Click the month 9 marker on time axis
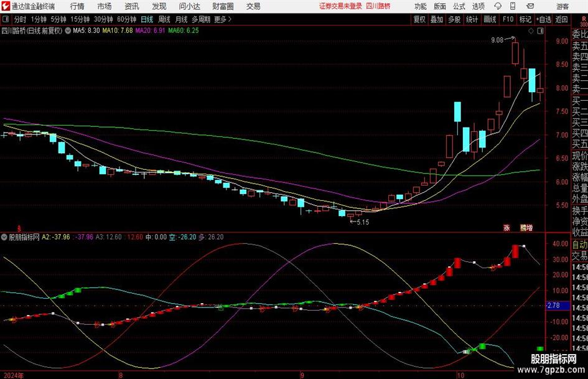 302,375
